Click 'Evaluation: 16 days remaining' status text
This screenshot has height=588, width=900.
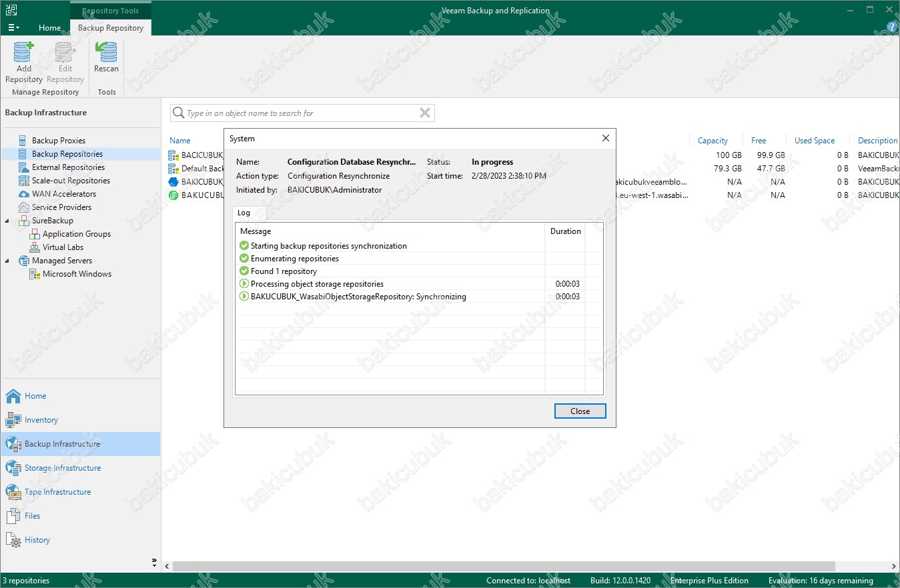coord(821,581)
